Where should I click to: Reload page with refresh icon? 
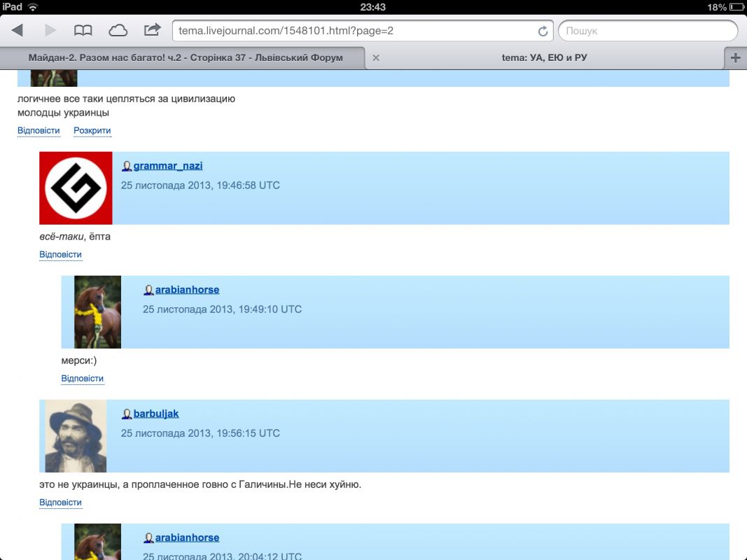542,31
